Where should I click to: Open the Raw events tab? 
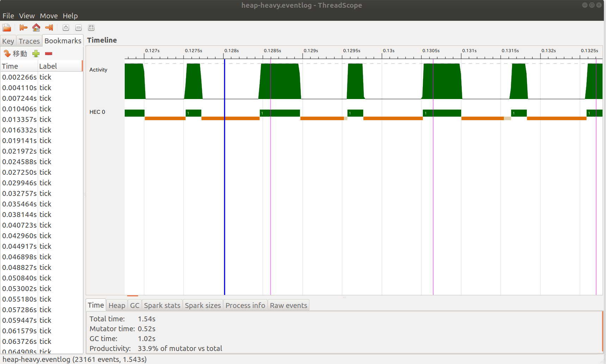288,305
